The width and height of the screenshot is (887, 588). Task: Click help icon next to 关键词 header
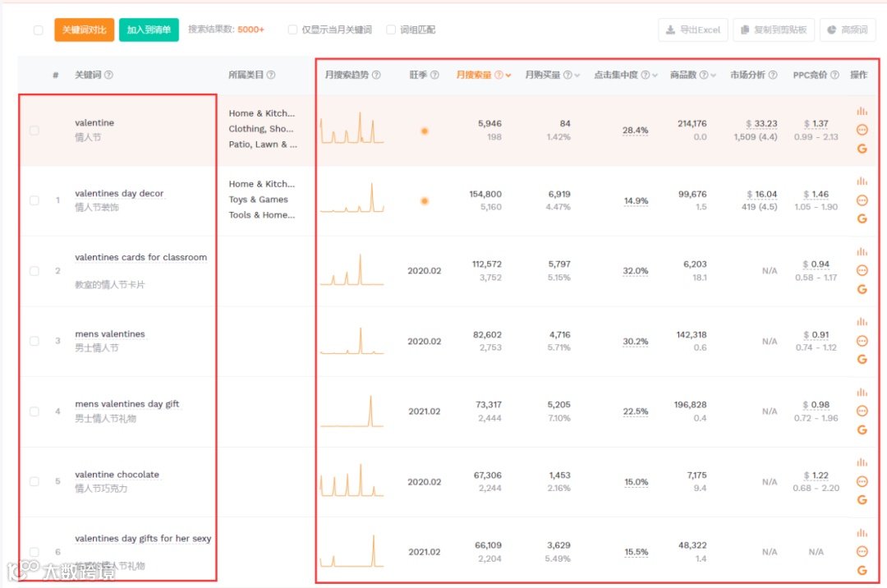(x=108, y=75)
